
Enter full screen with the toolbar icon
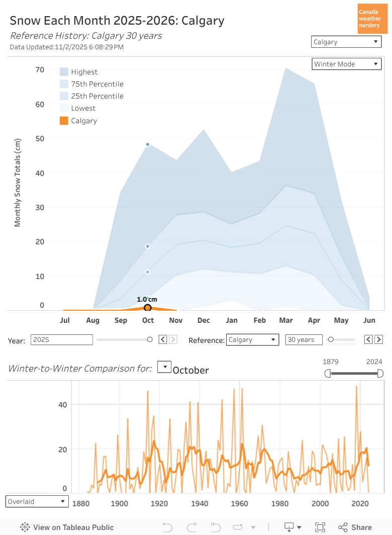[320, 527]
